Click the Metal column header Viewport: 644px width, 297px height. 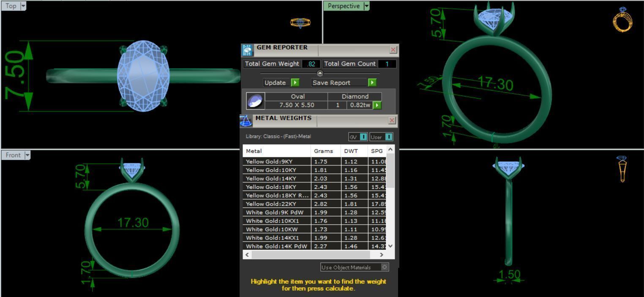pos(277,151)
